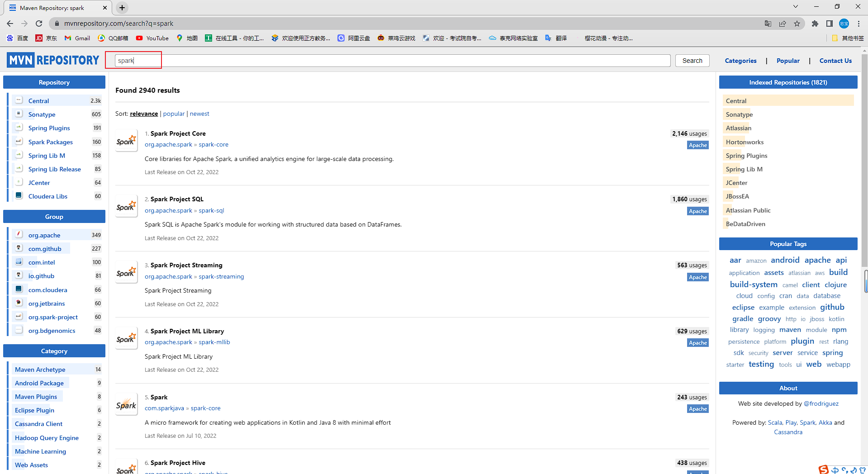Filter by Spark Packages repository
Image resolution: width=868 pixels, height=474 pixels.
[50, 142]
